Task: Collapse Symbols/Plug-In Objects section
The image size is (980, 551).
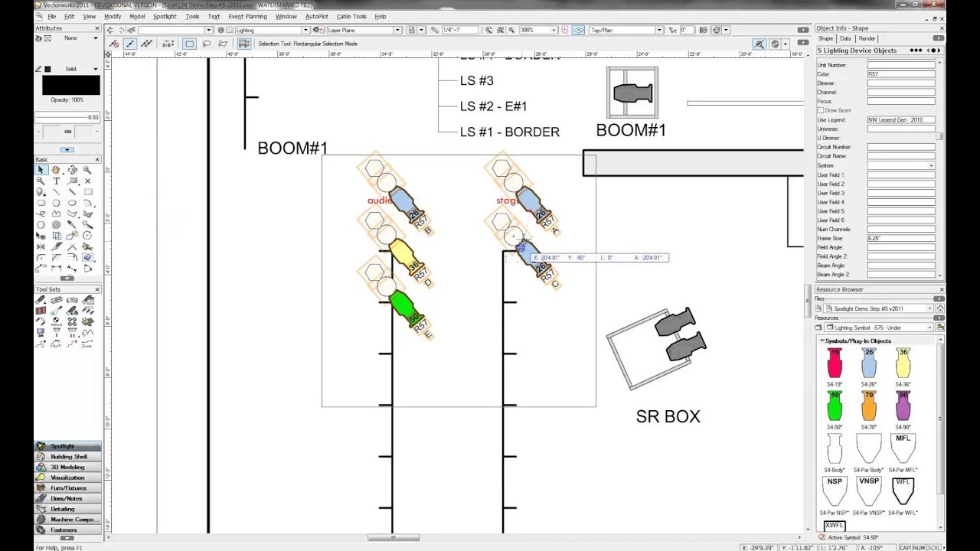Action: pyautogui.click(x=822, y=341)
